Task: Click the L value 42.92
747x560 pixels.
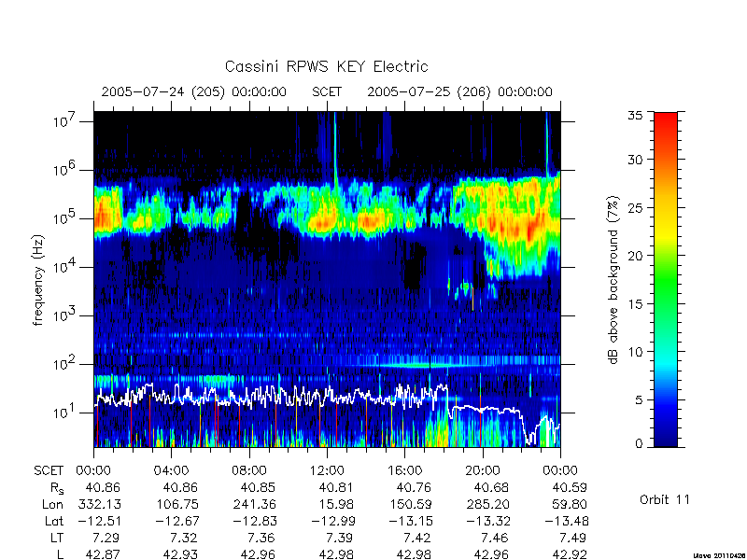Action: (x=569, y=554)
